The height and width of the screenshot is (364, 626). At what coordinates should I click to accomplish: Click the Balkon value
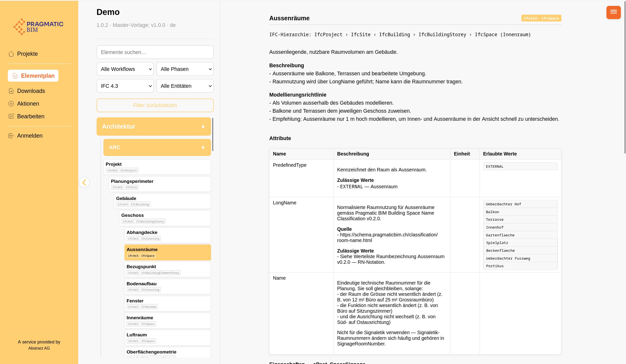pos(520,212)
